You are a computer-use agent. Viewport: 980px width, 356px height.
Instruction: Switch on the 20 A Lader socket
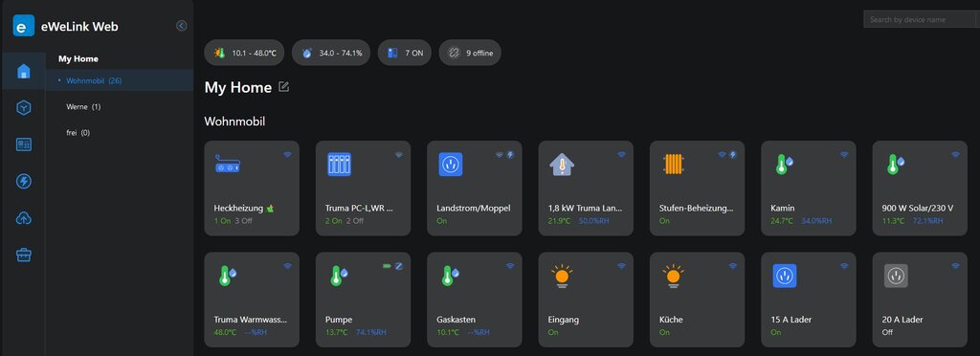(896, 276)
